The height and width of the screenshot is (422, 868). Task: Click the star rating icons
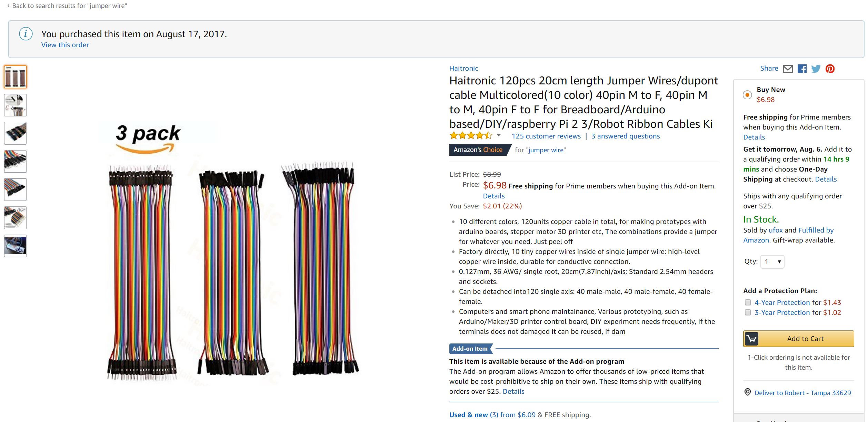(471, 136)
